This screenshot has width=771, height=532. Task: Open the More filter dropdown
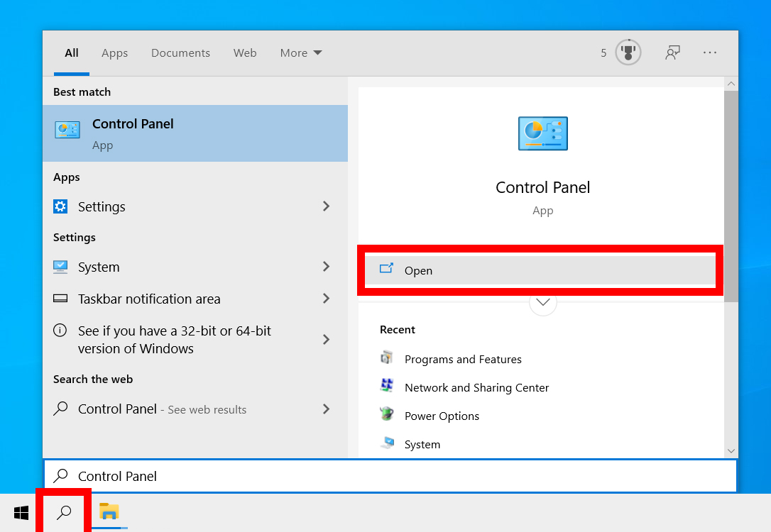tap(301, 52)
